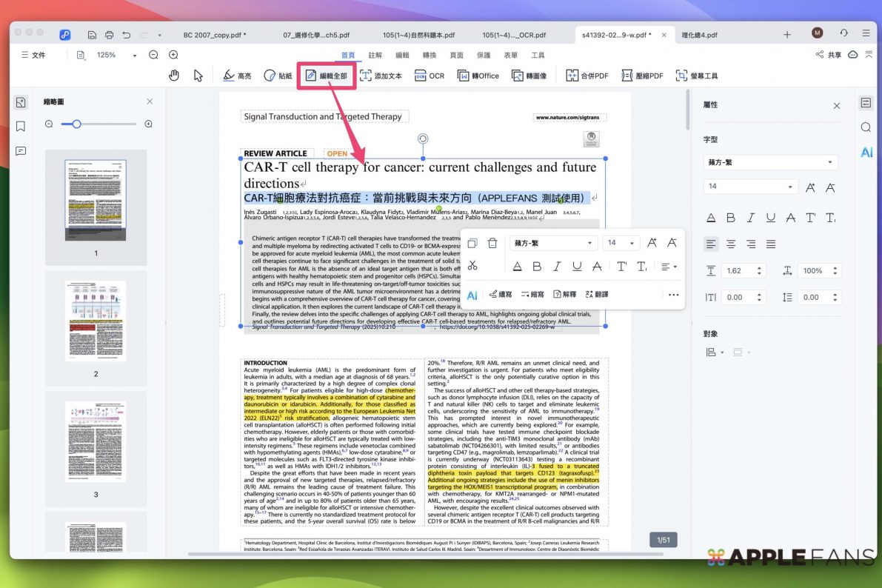Click the AI 翻譯 (Translate) button
Image resolution: width=882 pixels, height=588 pixels.
(x=597, y=294)
